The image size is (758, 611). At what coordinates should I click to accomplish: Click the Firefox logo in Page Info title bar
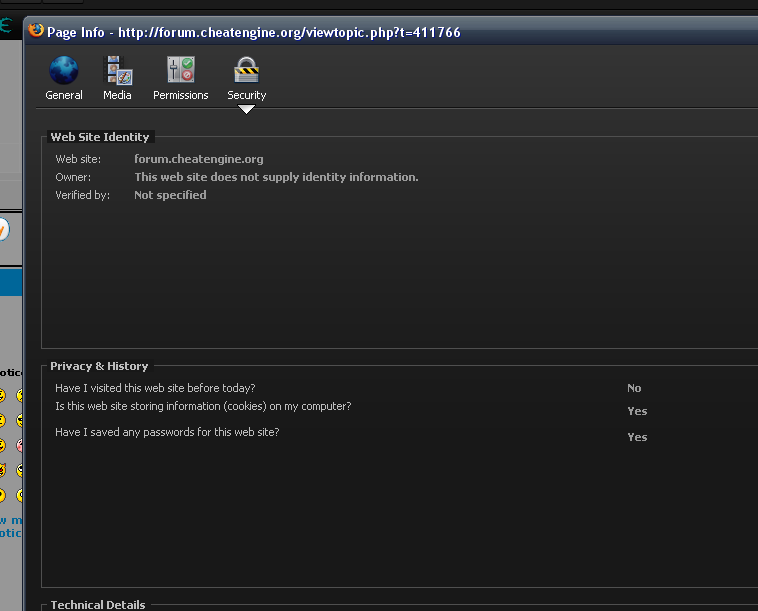tap(36, 31)
